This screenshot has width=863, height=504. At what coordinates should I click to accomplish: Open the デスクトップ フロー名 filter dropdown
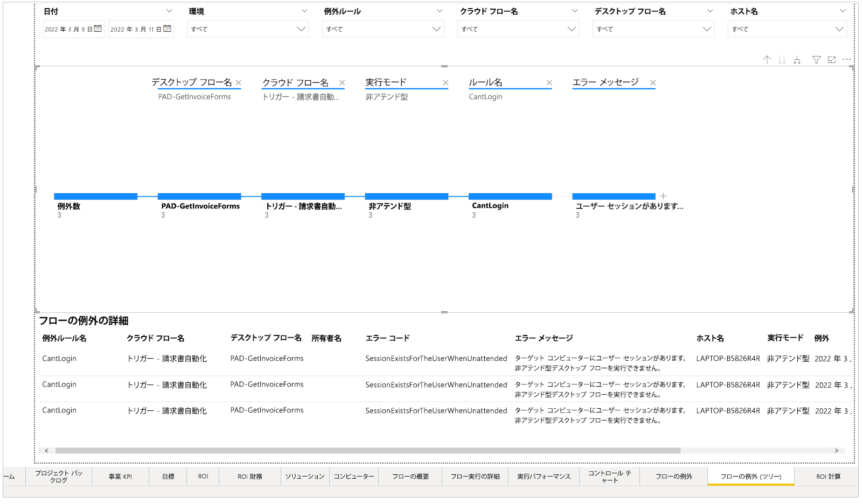[x=653, y=29]
